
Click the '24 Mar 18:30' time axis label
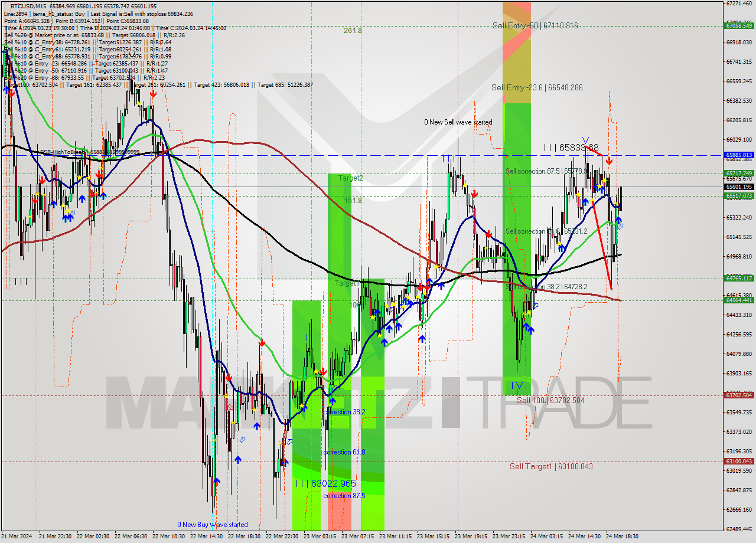click(x=622, y=537)
